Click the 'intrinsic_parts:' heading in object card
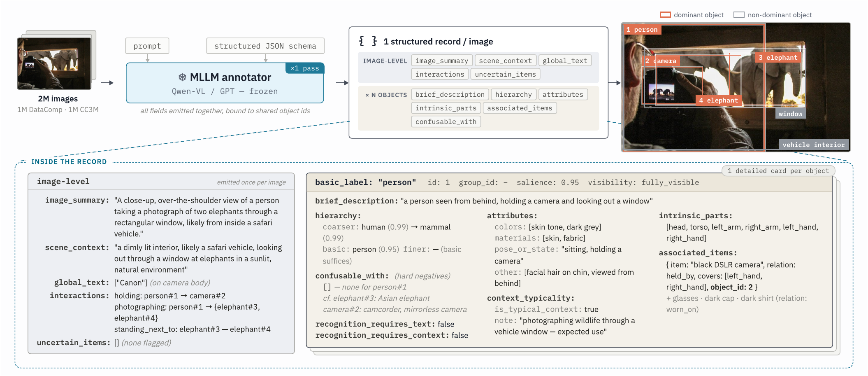 tap(696, 216)
